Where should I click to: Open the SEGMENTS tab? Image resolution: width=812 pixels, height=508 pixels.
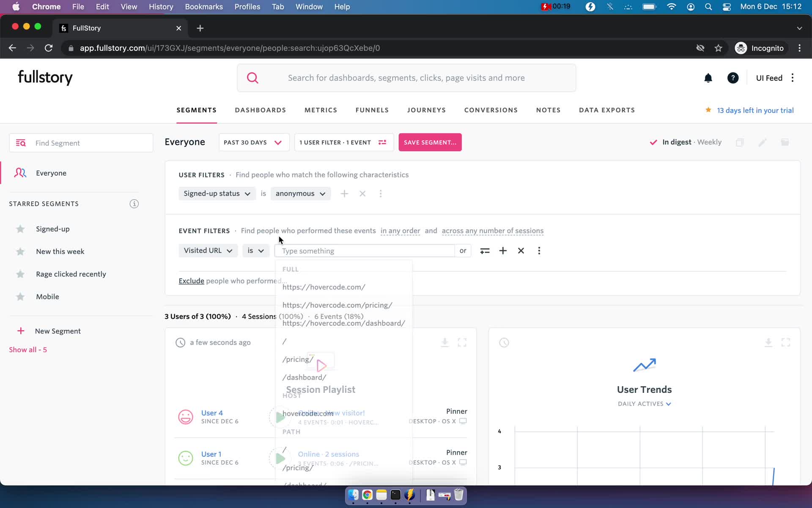196,110
